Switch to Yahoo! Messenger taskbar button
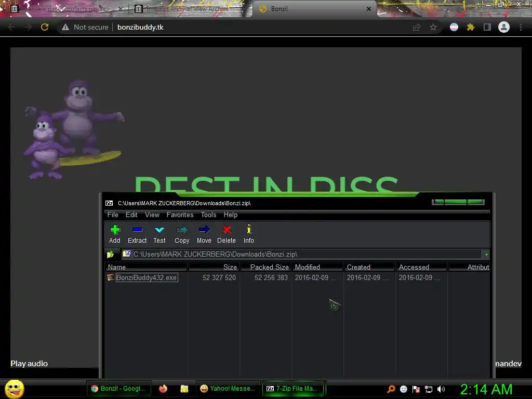Viewport: 532px width, 399px height. (x=228, y=389)
